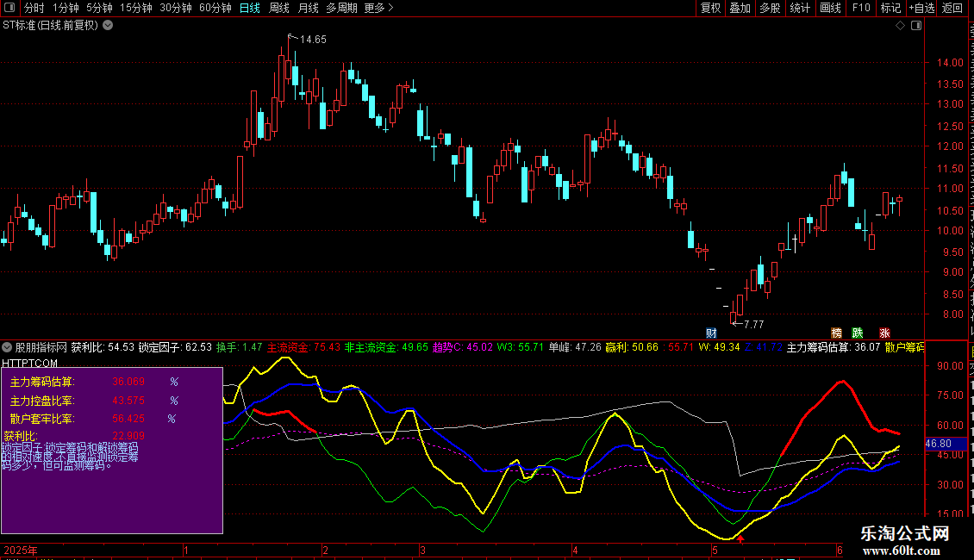The height and width of the screenshot is (560, 974).
Task: Click month 5 marker on time axis
Action: [715, 550]
